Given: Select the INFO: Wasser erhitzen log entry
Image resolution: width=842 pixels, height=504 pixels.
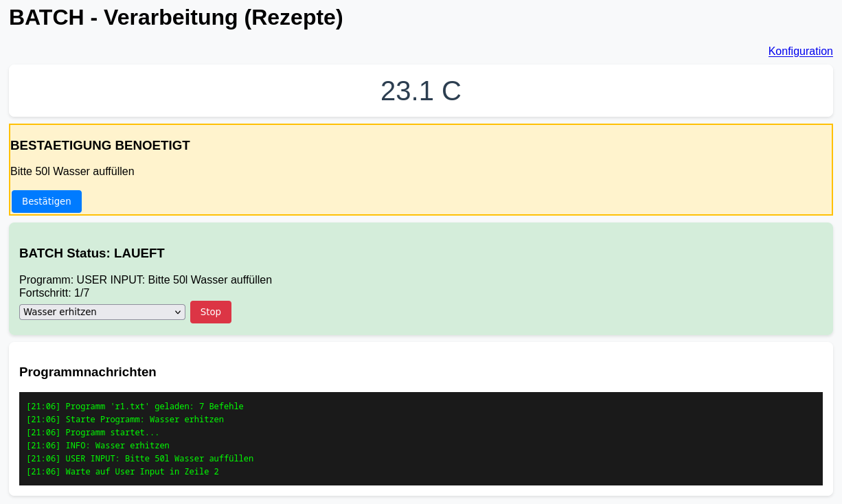Looking at the screenshot, I should click(x=98, y=446).
